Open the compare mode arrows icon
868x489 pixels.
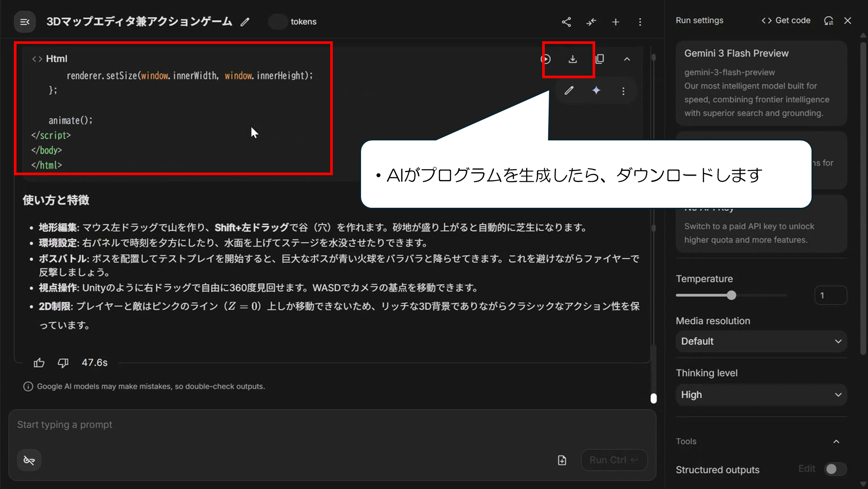tap(591, 22)
